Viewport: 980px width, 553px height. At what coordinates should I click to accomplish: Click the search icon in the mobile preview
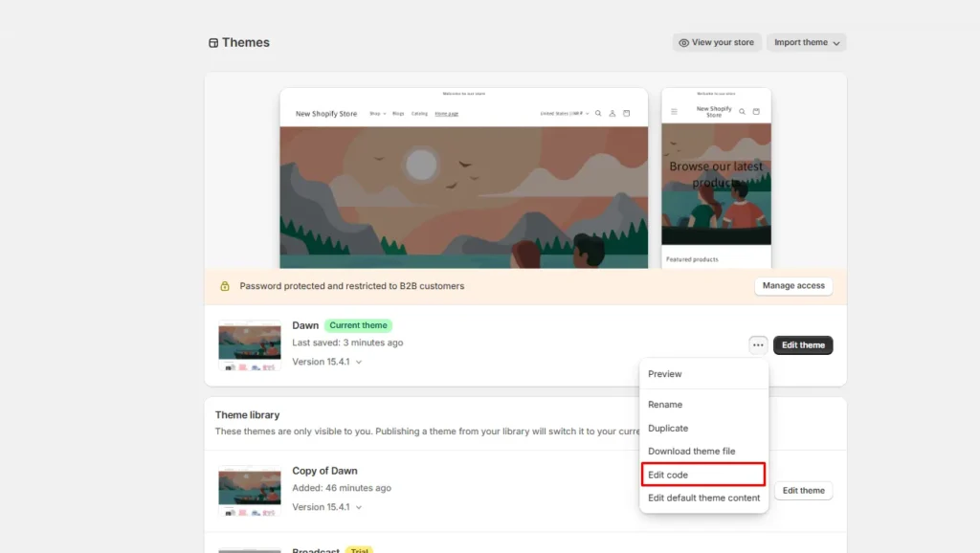pos(742,111)
